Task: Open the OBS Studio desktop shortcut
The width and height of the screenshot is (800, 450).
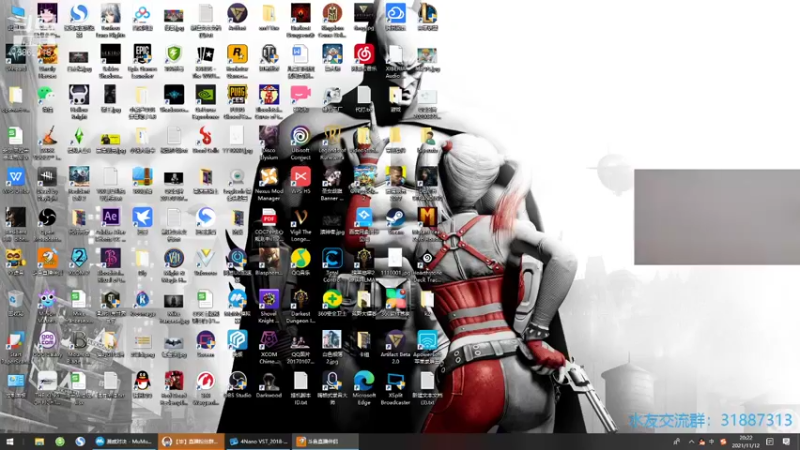Action: coord(237,381)
